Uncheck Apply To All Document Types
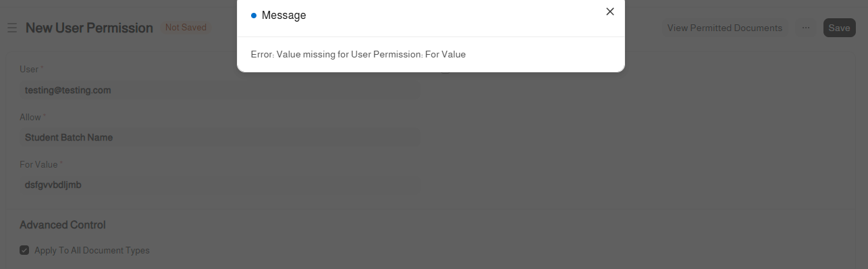 coord(24,250)
